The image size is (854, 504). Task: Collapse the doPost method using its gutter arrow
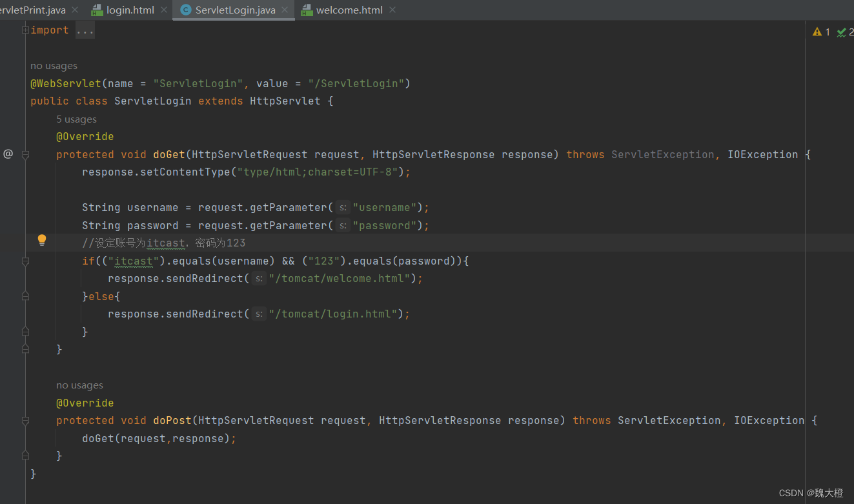[25, 420]
